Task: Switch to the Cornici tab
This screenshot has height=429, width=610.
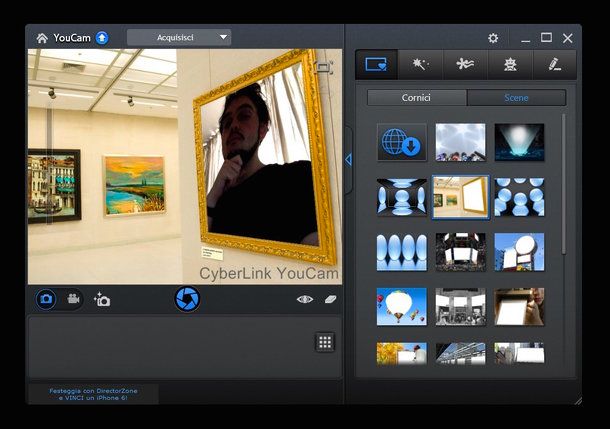Action: coord(417,98)
